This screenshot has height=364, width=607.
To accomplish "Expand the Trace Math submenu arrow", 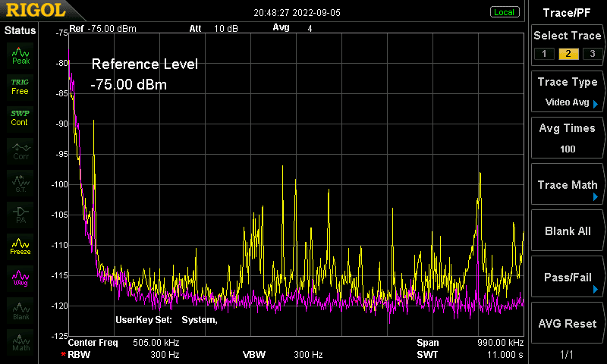I will point(596,197).
